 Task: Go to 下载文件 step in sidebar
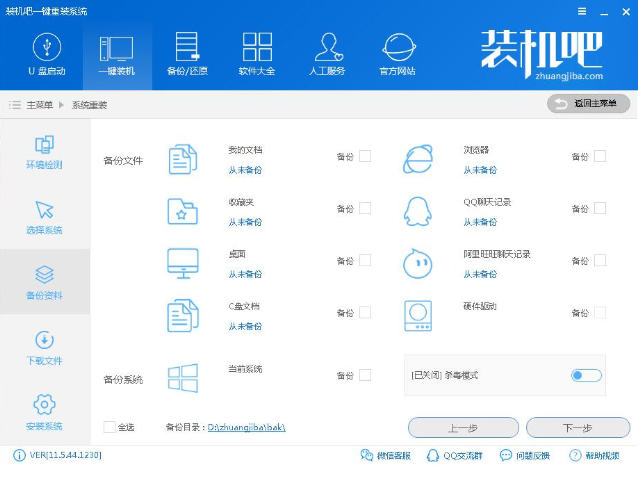44,347
